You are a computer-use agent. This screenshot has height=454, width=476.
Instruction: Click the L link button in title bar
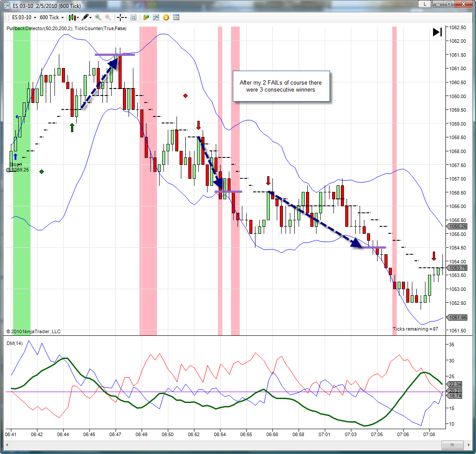click(x=425, y=4)
